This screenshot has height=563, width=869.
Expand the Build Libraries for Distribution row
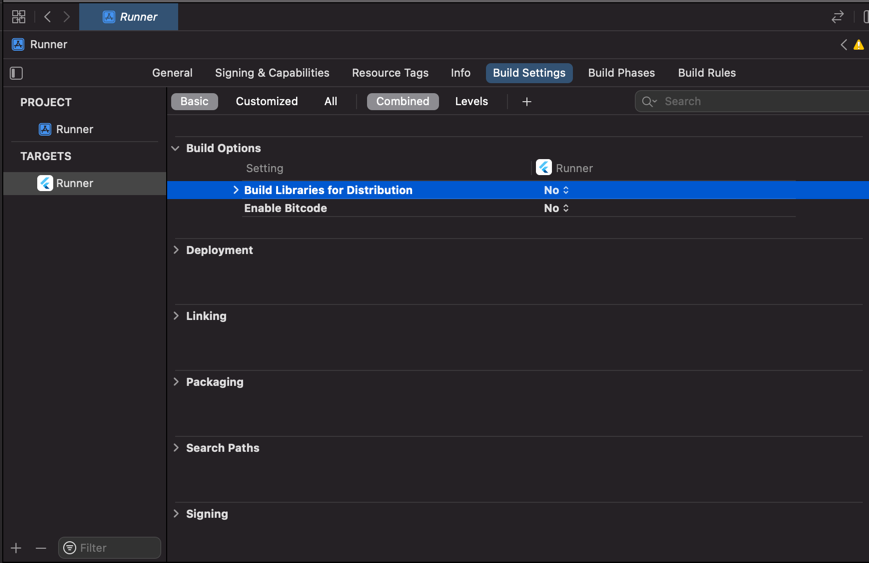click(x=236, y=190)
